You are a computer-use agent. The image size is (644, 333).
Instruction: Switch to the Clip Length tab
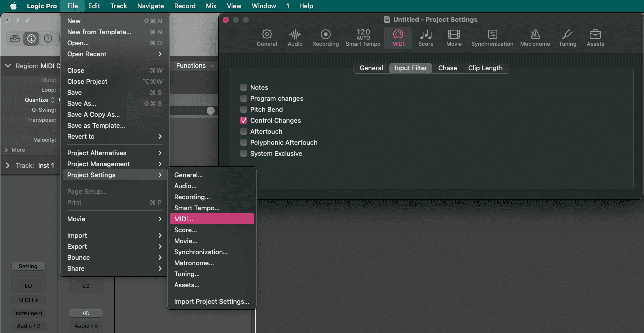click(x=485, y=68)
